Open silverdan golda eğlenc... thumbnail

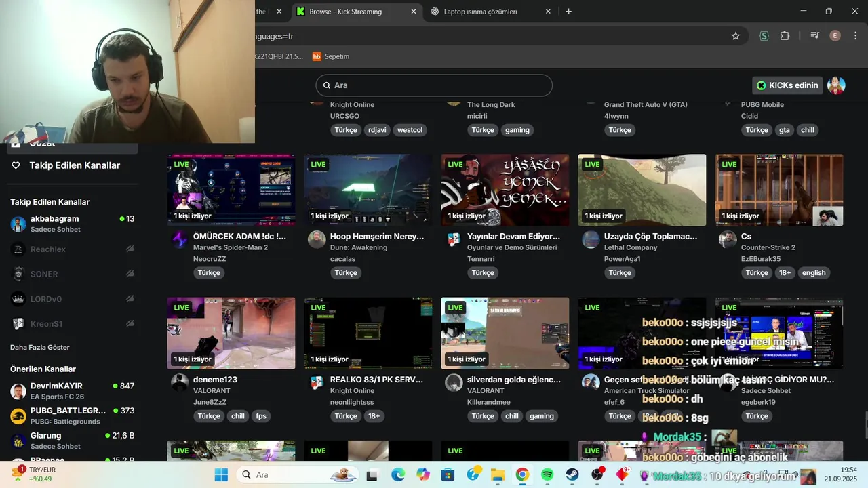(x=505, y=333)
